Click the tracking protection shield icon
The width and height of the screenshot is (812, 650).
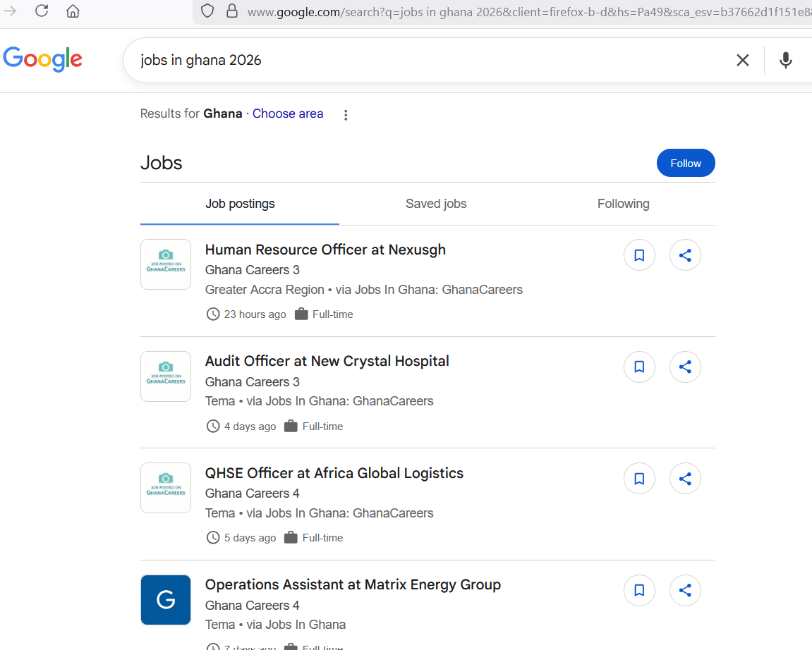[207, 11]
